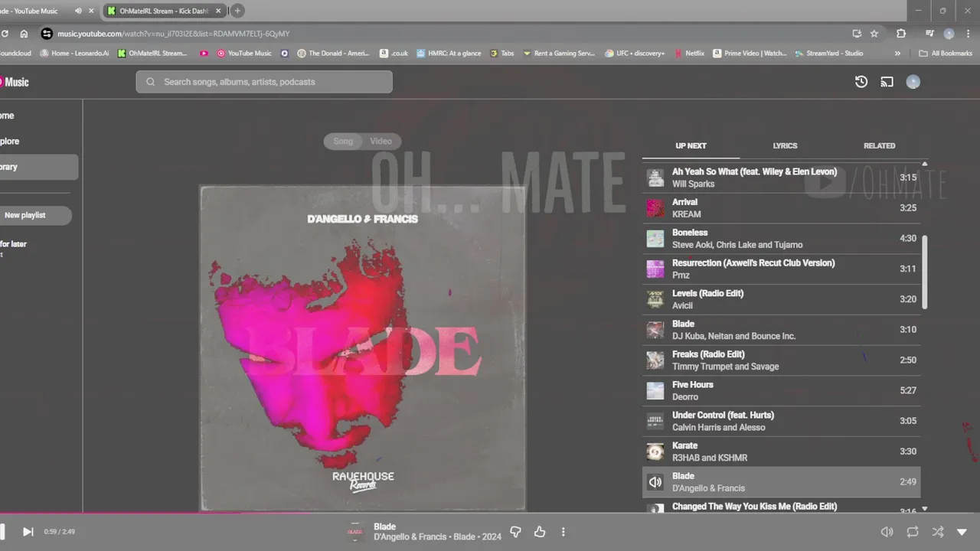Play Boneless by Steve Aoki from queue

781,239
